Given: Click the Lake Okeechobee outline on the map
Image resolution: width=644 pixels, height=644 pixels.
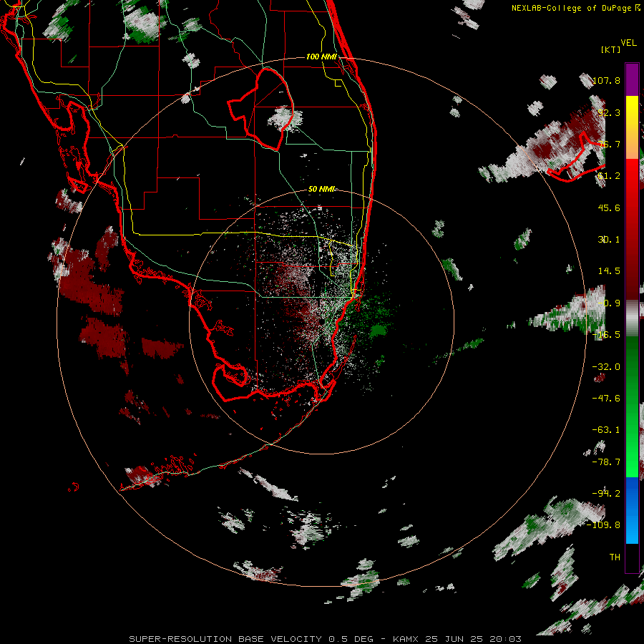Looking at the screenshot, I should point(261,109).
